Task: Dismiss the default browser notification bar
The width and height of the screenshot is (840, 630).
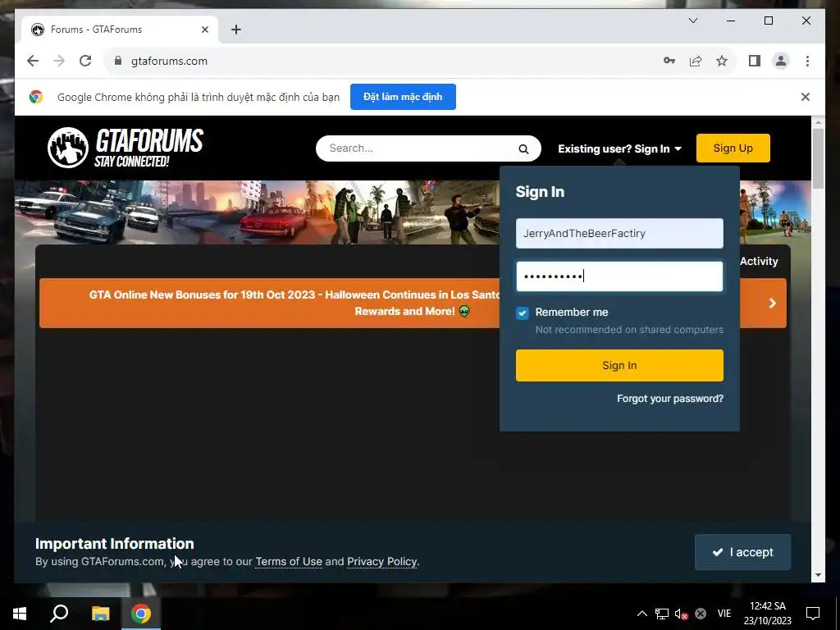Action: point(806,97)
